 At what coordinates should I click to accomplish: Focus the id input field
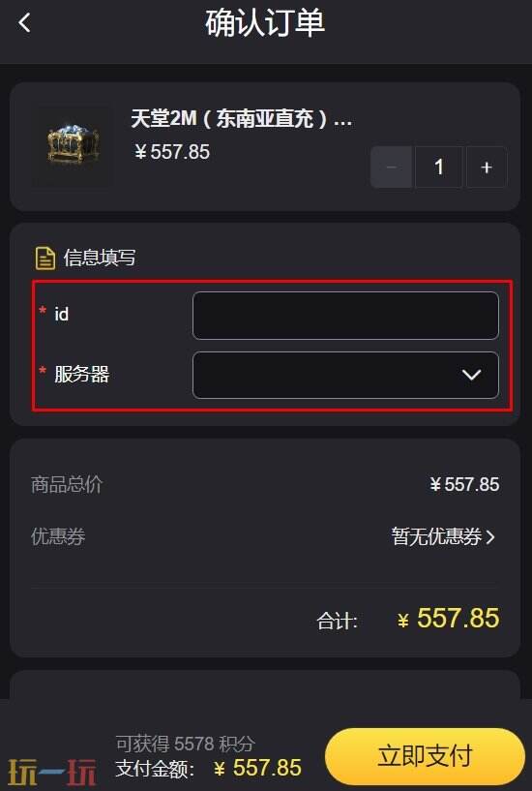click(x=345, y=316)
